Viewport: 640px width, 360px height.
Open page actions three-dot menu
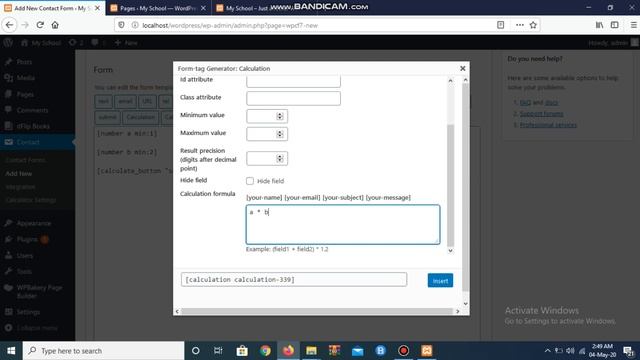520,25
